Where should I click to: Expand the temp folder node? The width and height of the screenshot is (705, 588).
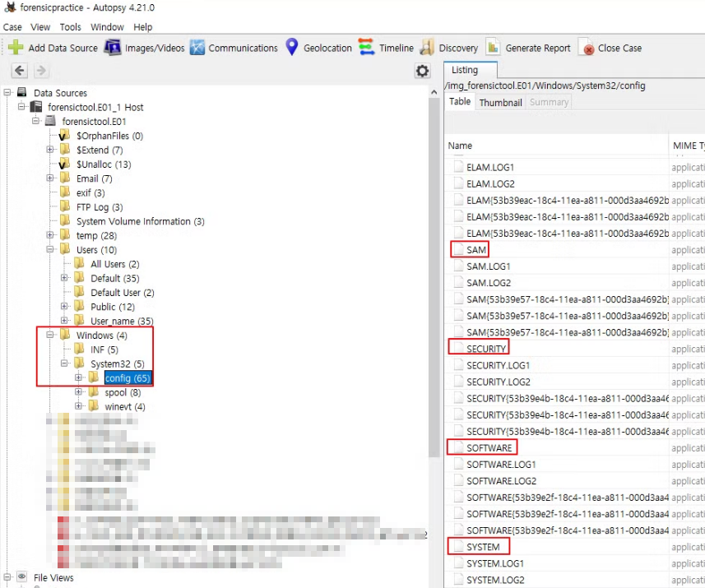click(x=50, y=234)
